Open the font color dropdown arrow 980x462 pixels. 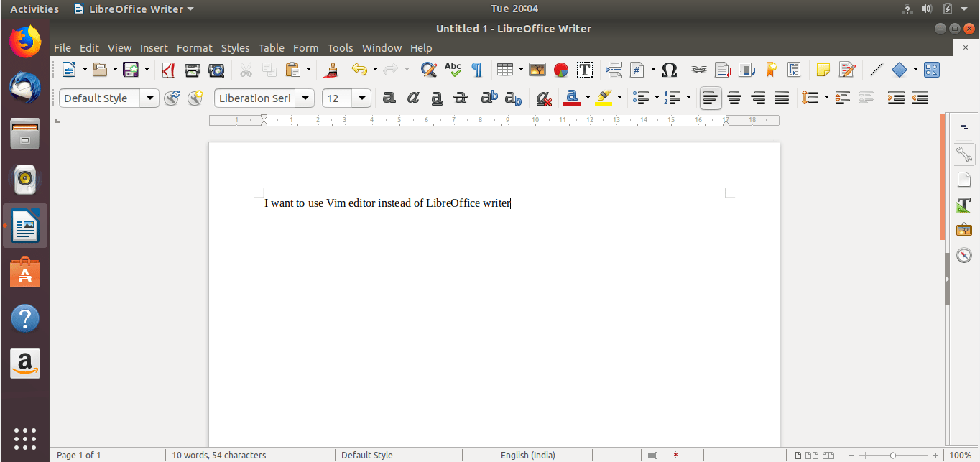tap(588, 98)
